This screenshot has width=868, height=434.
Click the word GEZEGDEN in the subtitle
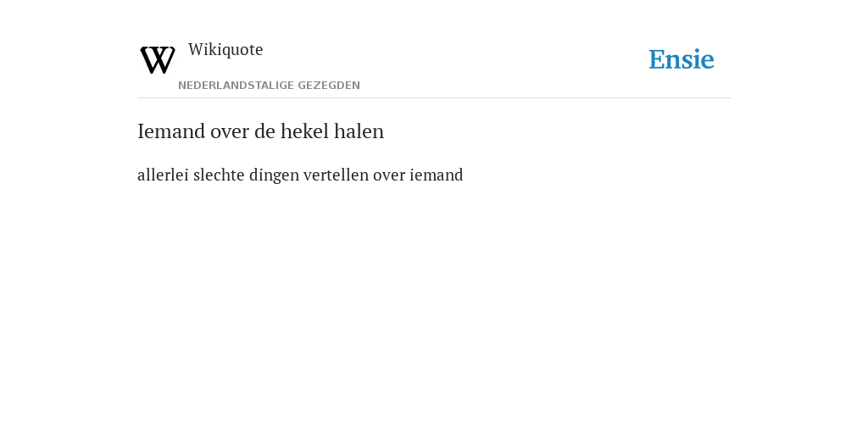329,86
